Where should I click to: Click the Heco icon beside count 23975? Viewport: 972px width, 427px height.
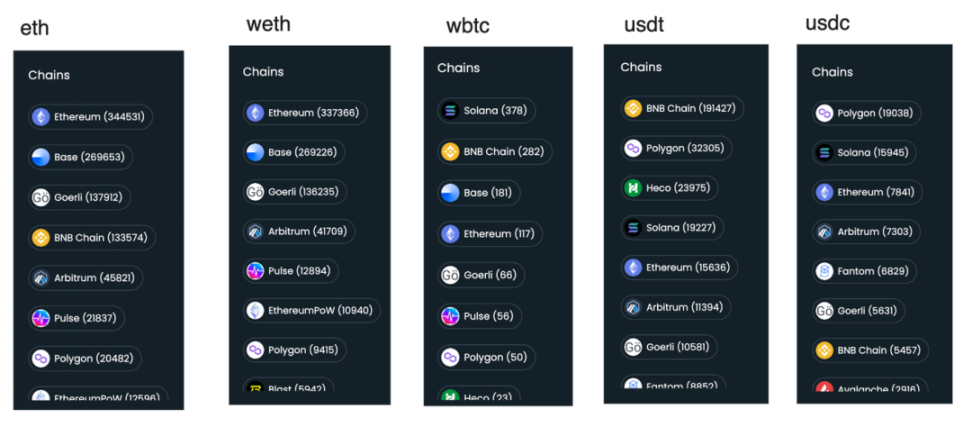coord(633,188)
